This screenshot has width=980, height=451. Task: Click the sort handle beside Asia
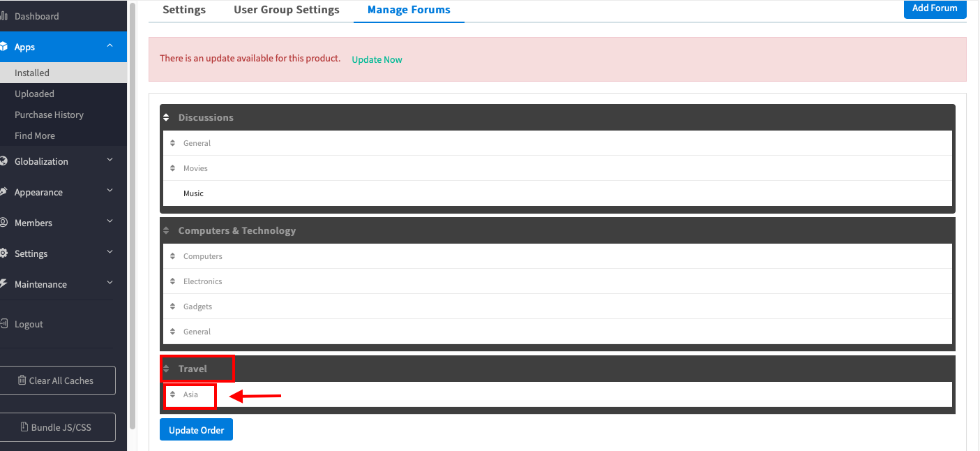pos(172,394)
